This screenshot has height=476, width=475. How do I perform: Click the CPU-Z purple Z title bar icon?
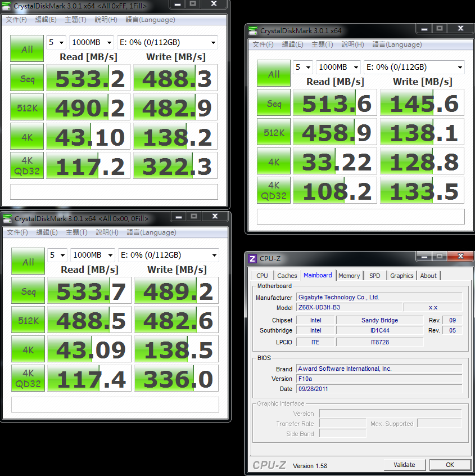pyautogui.click(x=252, y=259)
